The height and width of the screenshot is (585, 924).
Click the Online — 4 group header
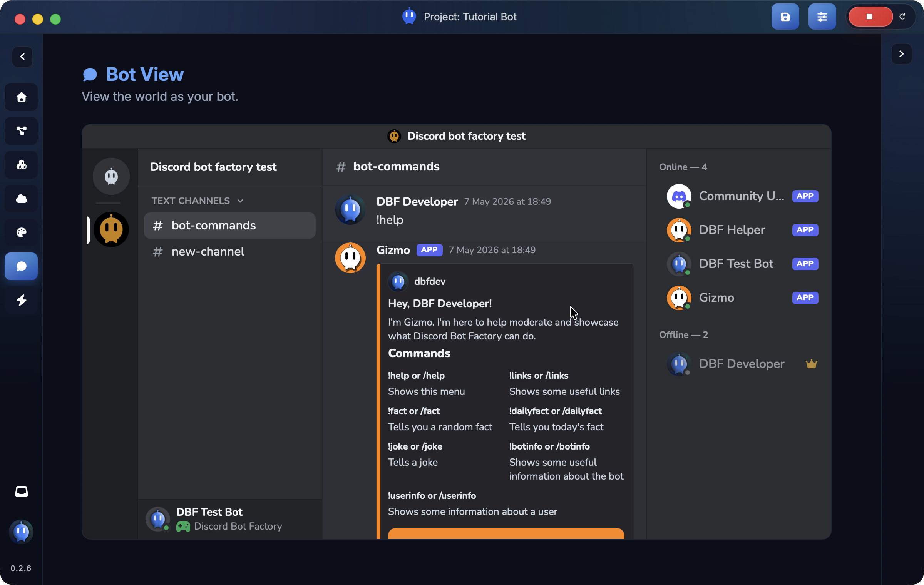pyautogui.click(x=683, y=167)
